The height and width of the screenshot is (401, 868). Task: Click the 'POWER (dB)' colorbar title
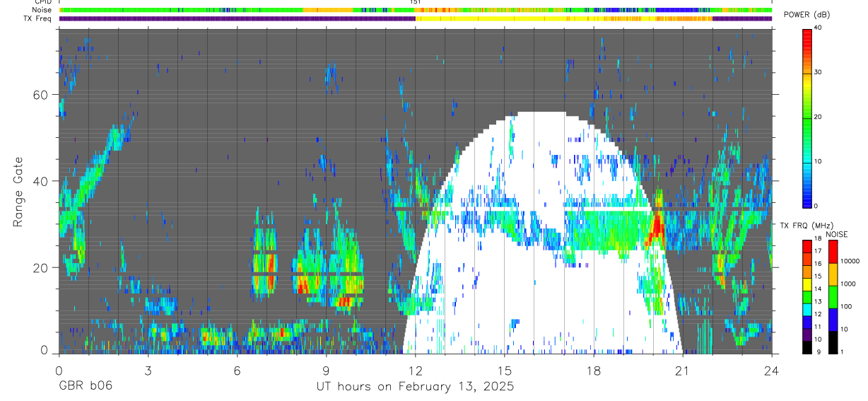point(807,15)
